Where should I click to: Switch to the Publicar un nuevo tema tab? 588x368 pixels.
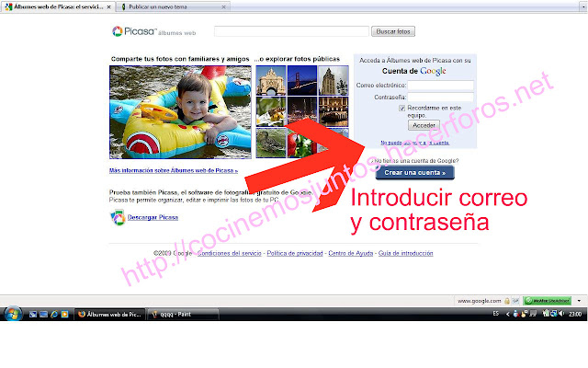pyautogui.click(x=173, y=6)
